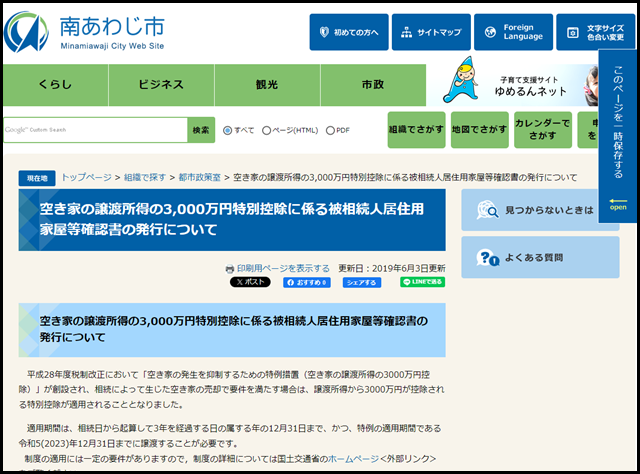Open the このページを一時保存する side panel
640x474 pixels.
point(618,136)
